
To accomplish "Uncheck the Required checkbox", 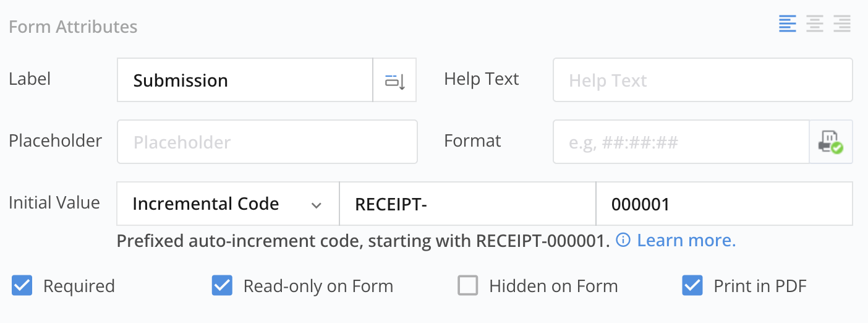I will point(22,286).
